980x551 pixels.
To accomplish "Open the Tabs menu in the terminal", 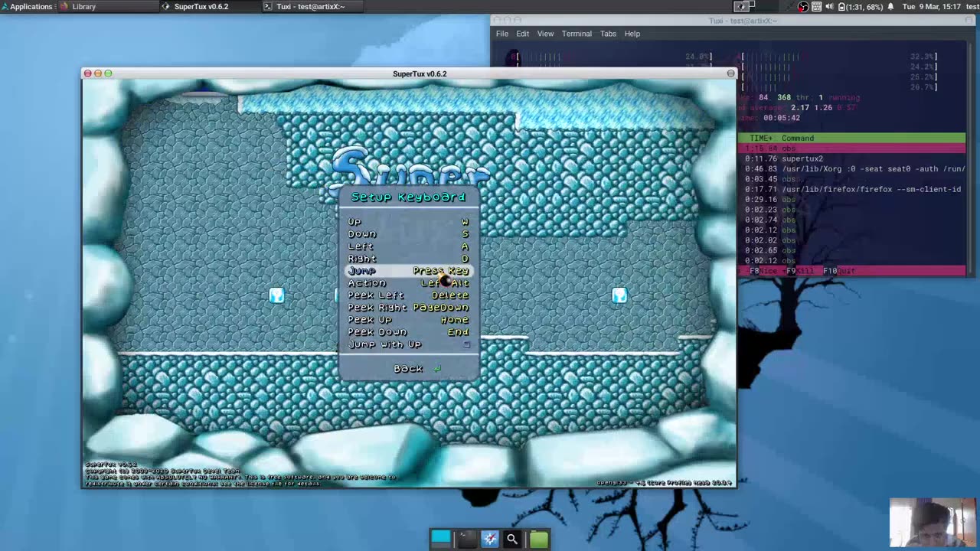I will click(x=608, y=34).
